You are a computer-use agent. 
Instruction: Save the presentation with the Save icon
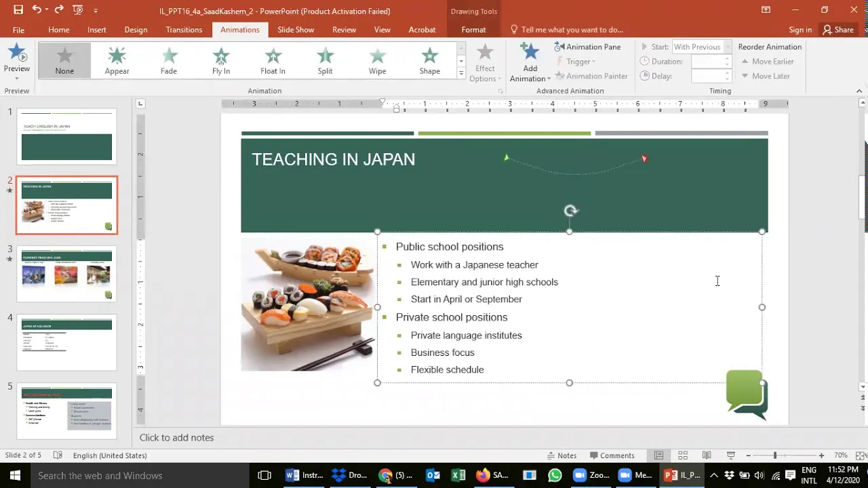tap(18, 10)
